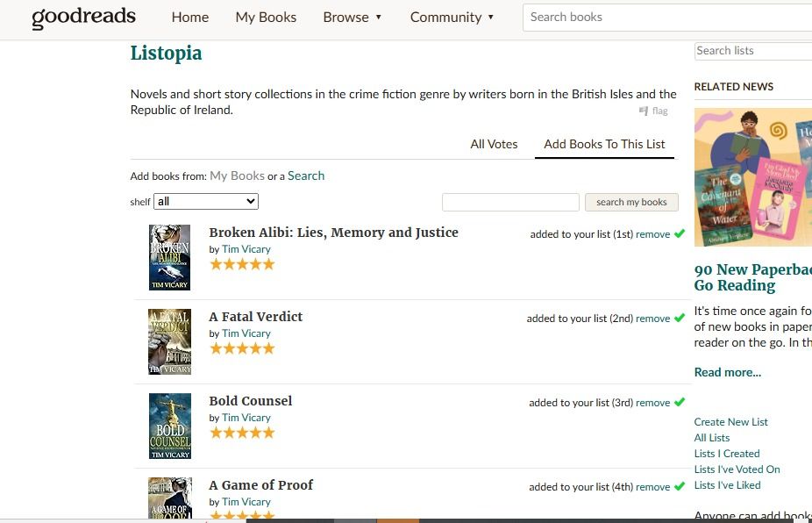Select Add Books To This List tab
Viewport: 812px width, 523px height.
604,144
